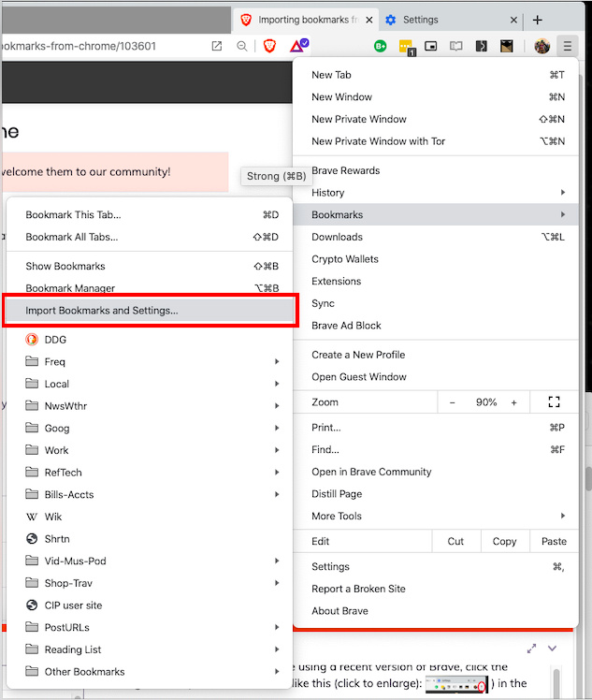Image resolution: width=592 pixels, height=700 pixels.
Task: Open a new tab with plus button
Action: pos(538,20)
